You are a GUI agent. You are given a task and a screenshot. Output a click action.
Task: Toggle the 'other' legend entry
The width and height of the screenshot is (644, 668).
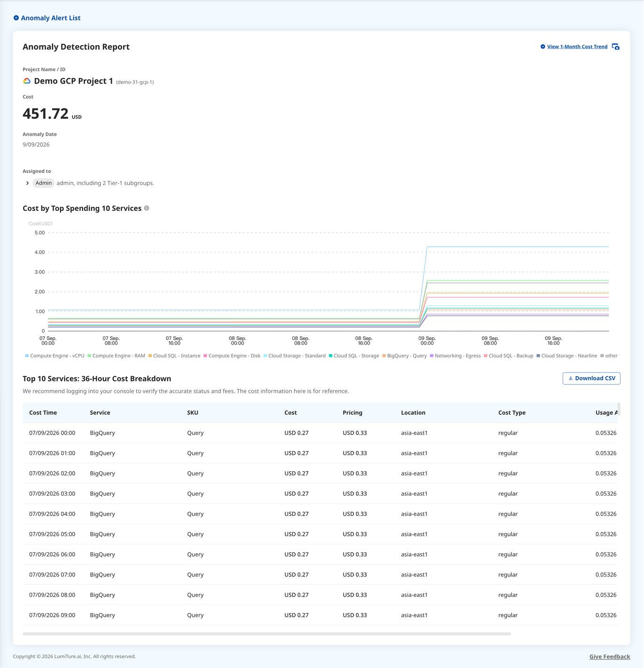609,356
